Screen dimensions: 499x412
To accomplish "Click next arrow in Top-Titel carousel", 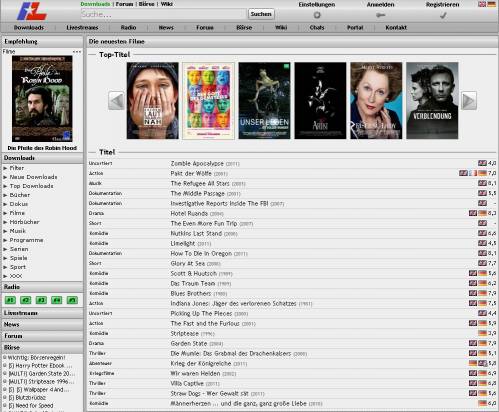I will click(x=469, y=100).
